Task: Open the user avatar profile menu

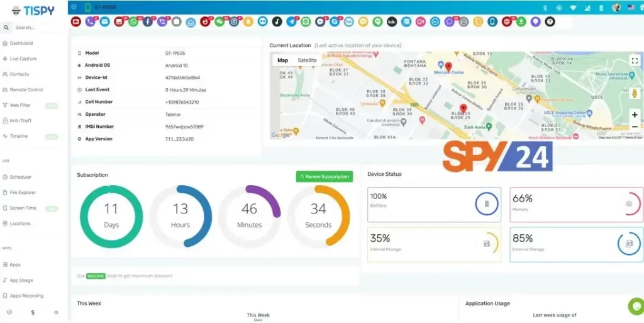Action: click(x=616, y=8)
